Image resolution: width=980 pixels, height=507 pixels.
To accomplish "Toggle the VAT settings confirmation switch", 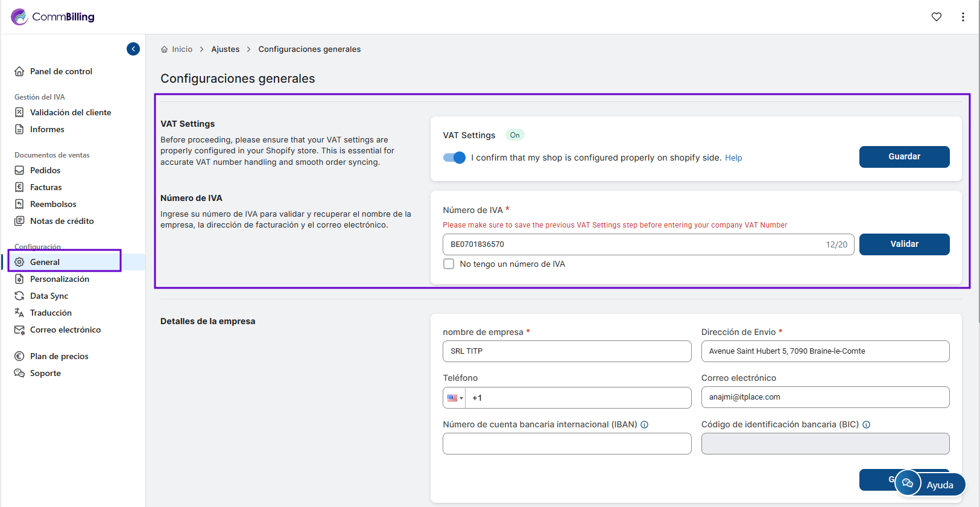I will 454,158.
